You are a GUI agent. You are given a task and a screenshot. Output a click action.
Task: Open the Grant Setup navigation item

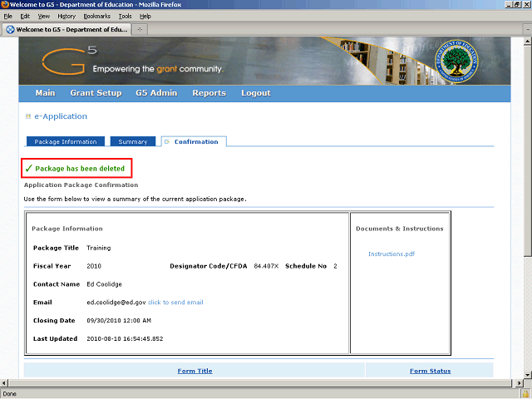[96, 93]
